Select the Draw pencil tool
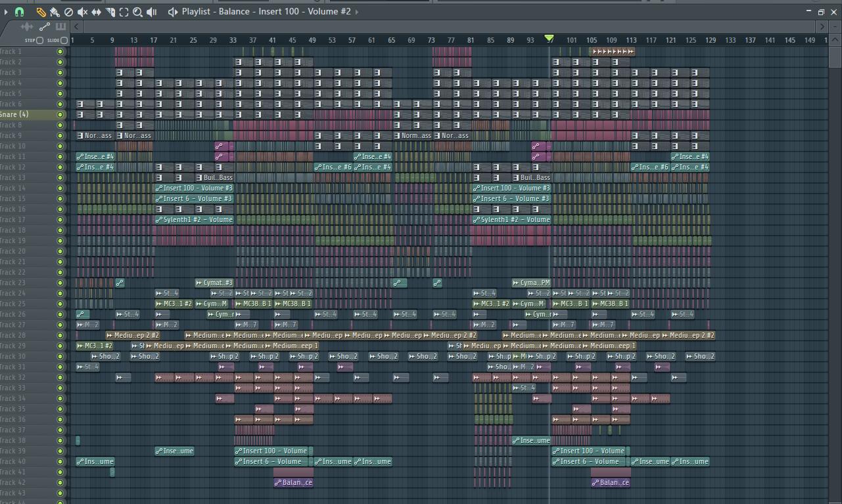 click(41, 12)
